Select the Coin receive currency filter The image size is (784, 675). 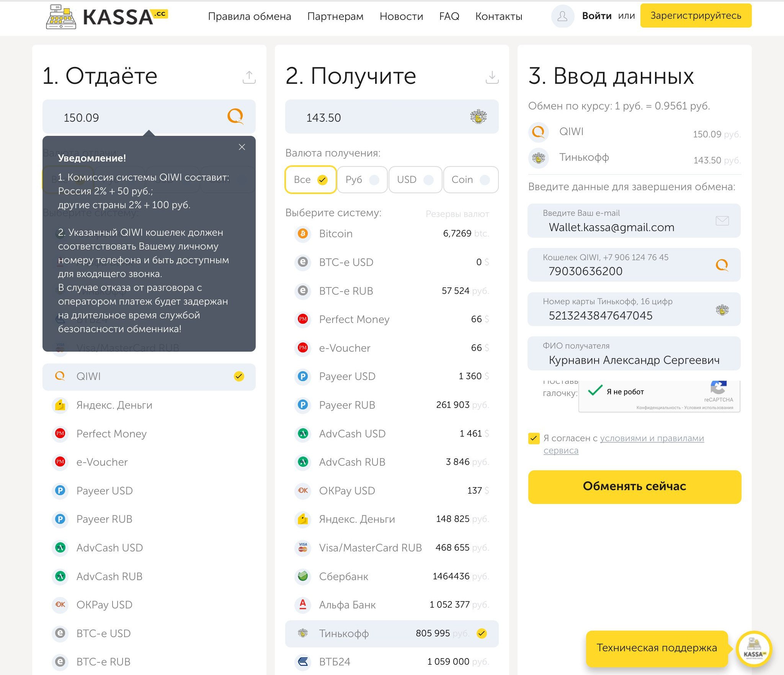[x=470, y=179]
